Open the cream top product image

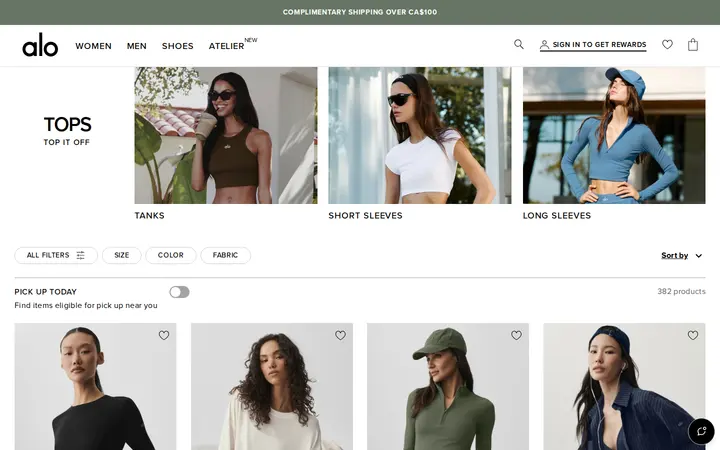click(272, 387)
